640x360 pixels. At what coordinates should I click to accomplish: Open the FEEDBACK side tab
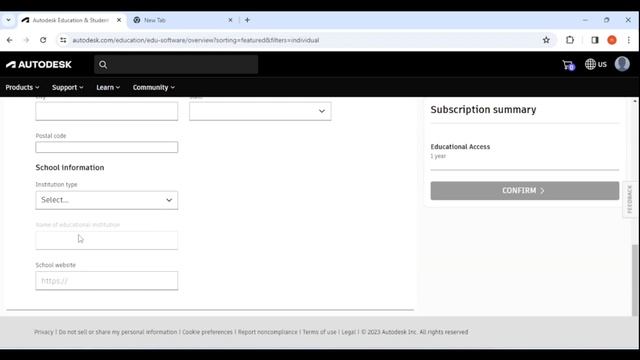click(630, 199)
